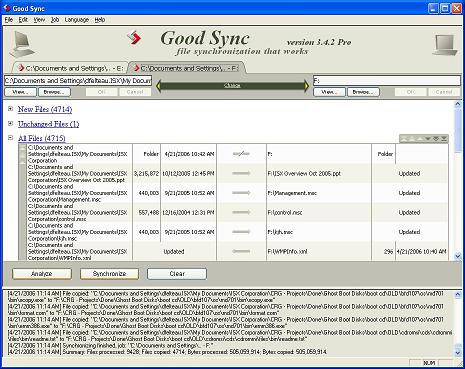This screenshot has height=369, width=465.
Task: Open the New Files (4714) link
Action: tap(45, 109)
